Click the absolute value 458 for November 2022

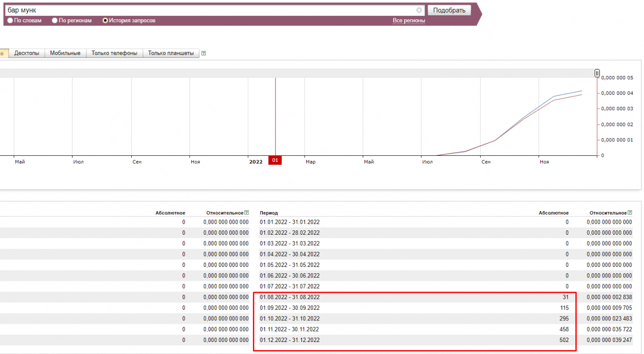564,329
